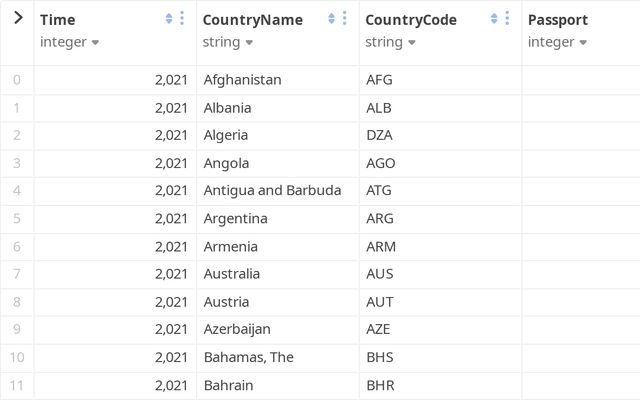
Task: Select the Antigua and Barbuda cell
Action: click(x=272, y=190)
